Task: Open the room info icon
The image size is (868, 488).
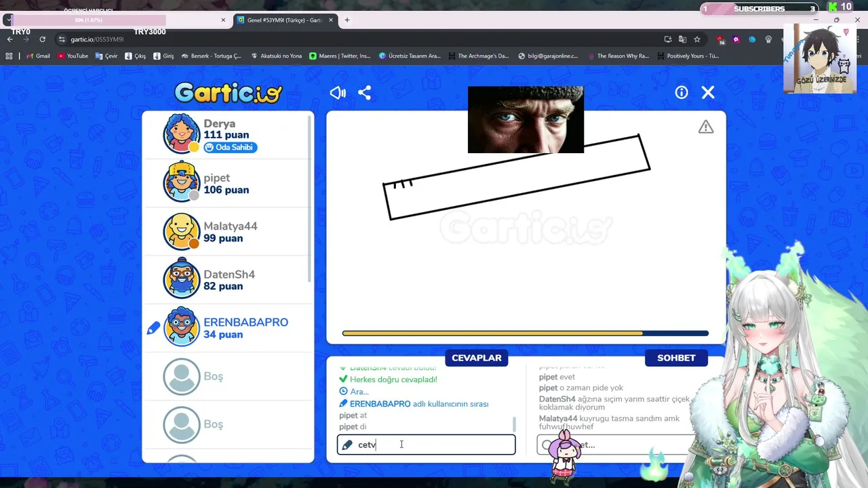Action: [682, 92]
